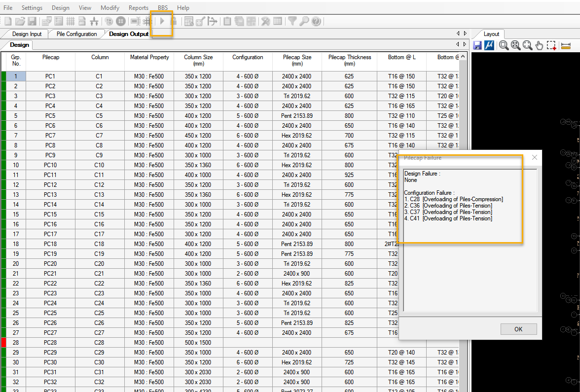This screenshot has height=392, width=580.
Task: Click the 500 x 1500 column size cell
Action: 198,342
